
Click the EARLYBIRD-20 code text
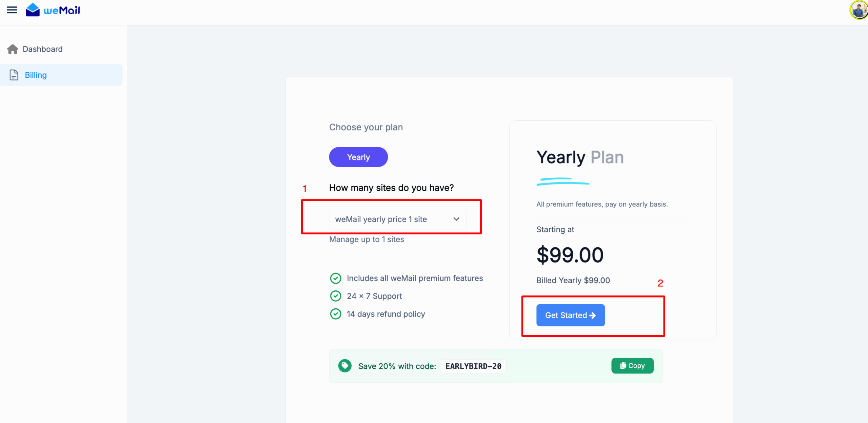coord(473,366)
